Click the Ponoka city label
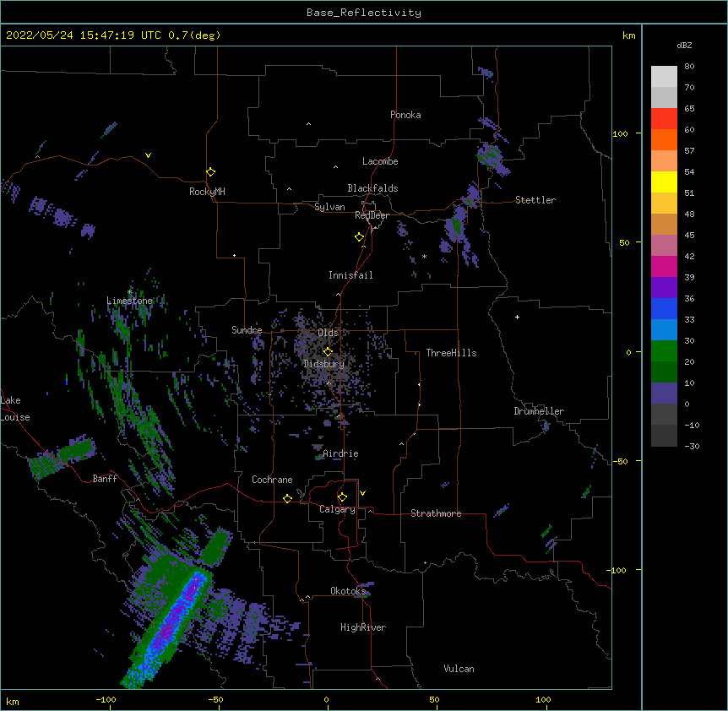728x711 pixels. tap(405, 115)
